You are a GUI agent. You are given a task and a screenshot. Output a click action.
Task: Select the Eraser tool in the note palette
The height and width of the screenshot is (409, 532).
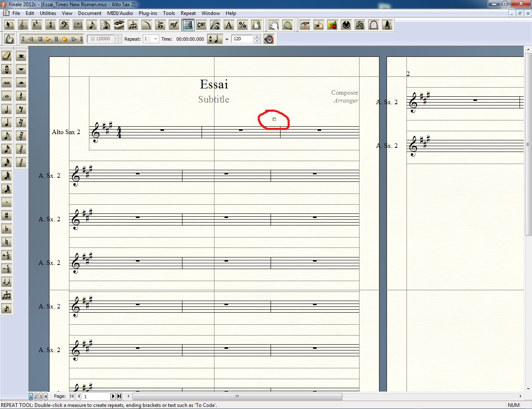click(7, 56)
